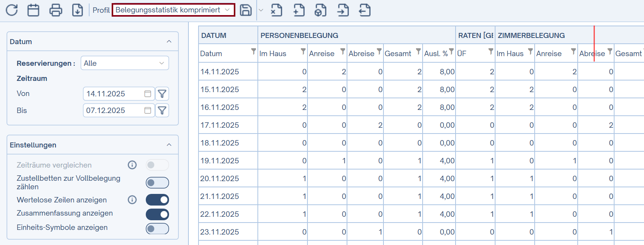Click the RATEN group header
Image resolution: width=644 pixels, height=245 pixels.
[475, 35]
